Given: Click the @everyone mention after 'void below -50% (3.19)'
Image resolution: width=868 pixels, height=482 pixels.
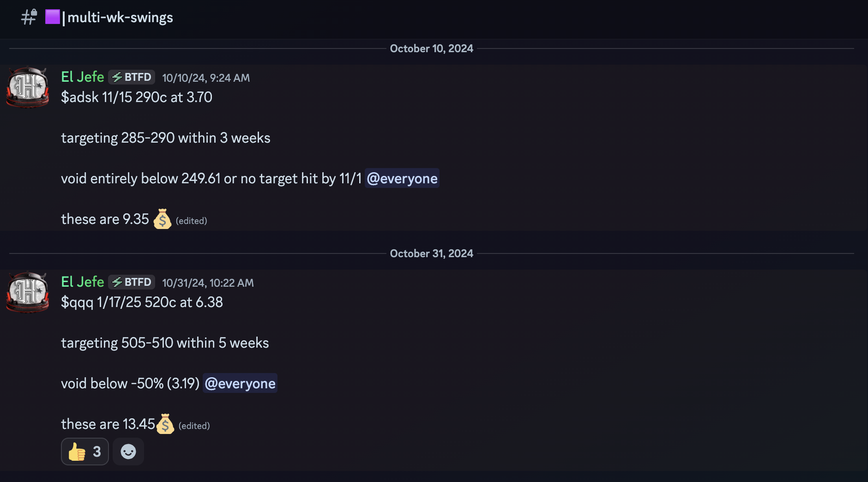Looking at the screenshot, I should (240, 384).
